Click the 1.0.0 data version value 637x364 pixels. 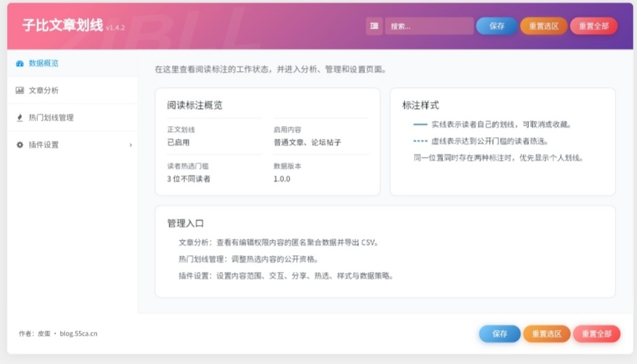(282, 179)
